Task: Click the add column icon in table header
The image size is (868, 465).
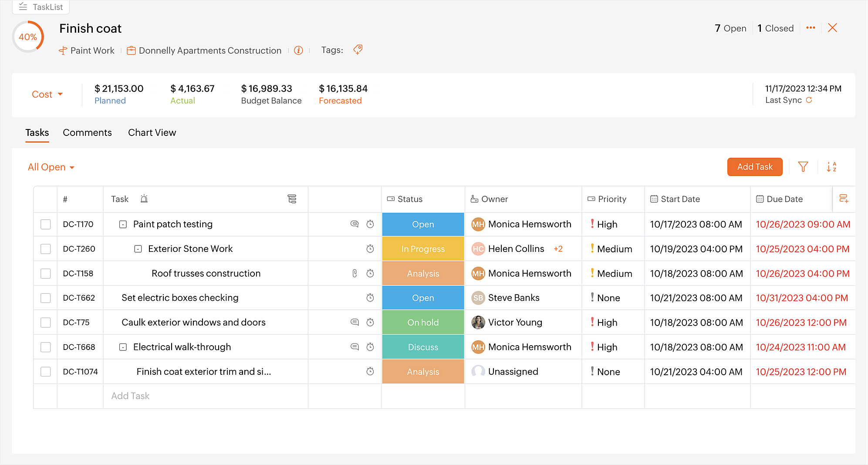Action: point(844,199)
